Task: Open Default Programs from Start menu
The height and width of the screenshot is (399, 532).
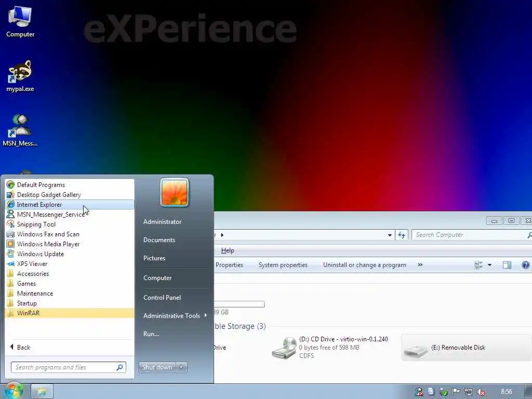Action: [70, 185]
